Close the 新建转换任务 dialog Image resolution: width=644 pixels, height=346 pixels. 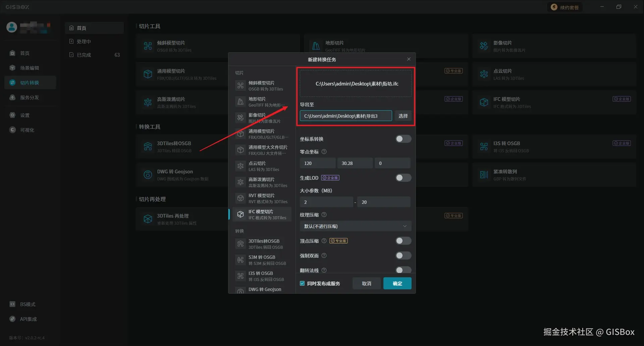[x=409, y=59]
